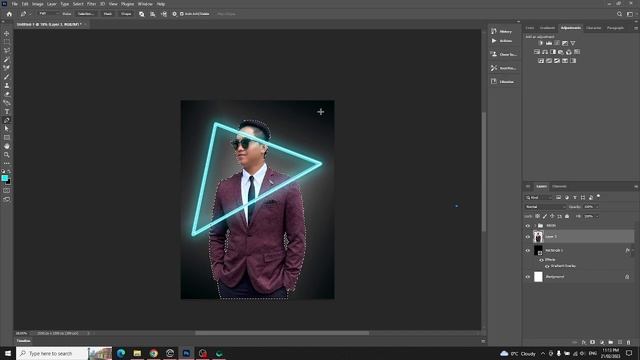Viewport: 640px width, 360px height.
Task: Open the Image menu
Action: pos(38,4)
